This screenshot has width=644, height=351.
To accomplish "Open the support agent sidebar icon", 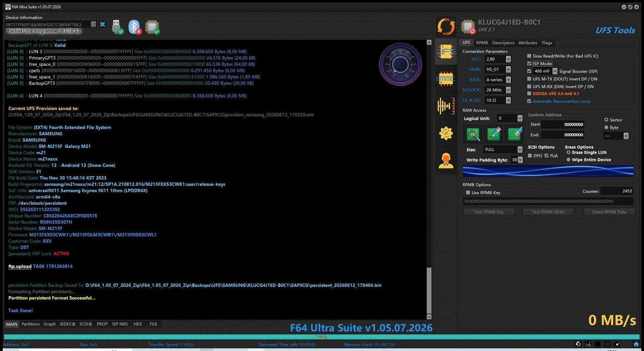I will tap(446, 160).
